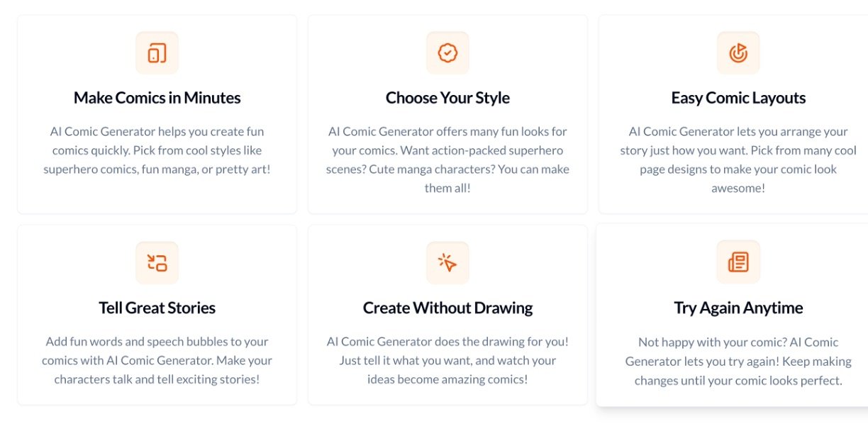Click the description about speech bubbles
868x431 pixels.
pos(157,360)
